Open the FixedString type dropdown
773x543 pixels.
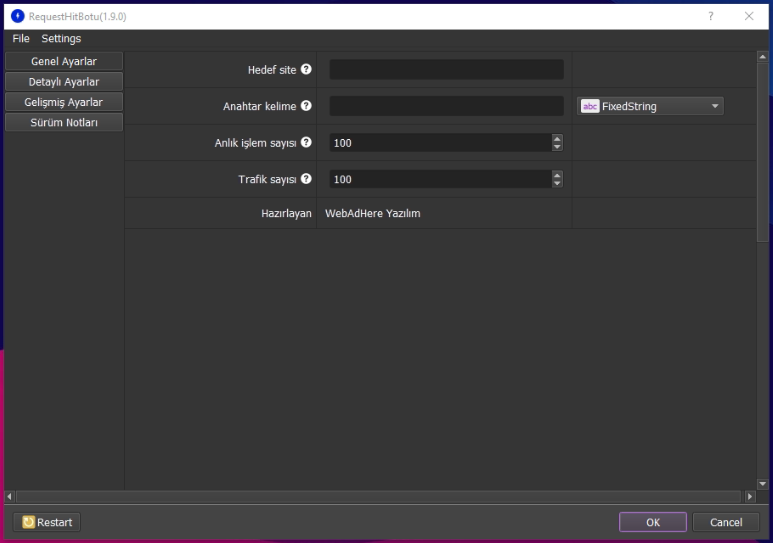tap(650, 106)
